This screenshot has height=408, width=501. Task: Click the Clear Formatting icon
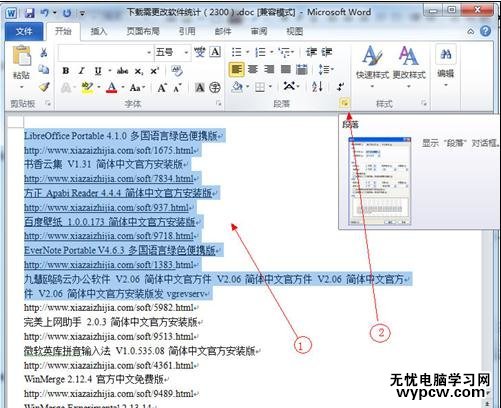[177, 70]
